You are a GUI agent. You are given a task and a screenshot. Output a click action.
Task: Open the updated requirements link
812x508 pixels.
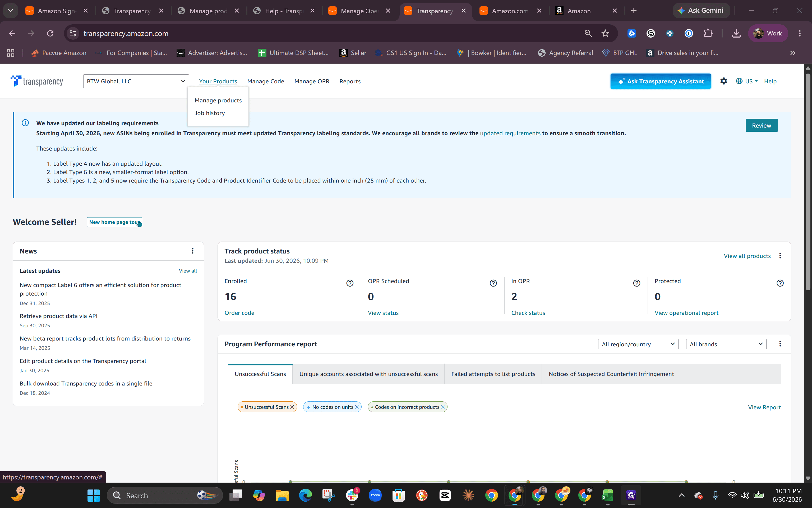(x=510, y=133)
